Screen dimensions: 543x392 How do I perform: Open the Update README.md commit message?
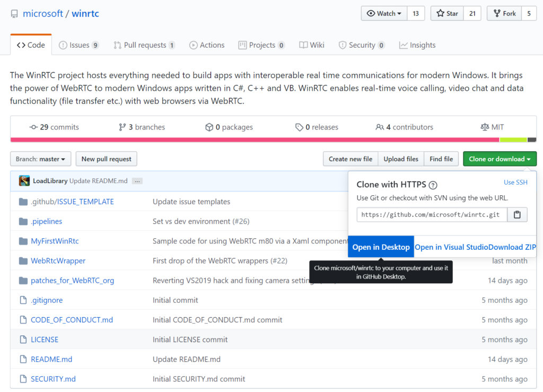click(98, 181)
